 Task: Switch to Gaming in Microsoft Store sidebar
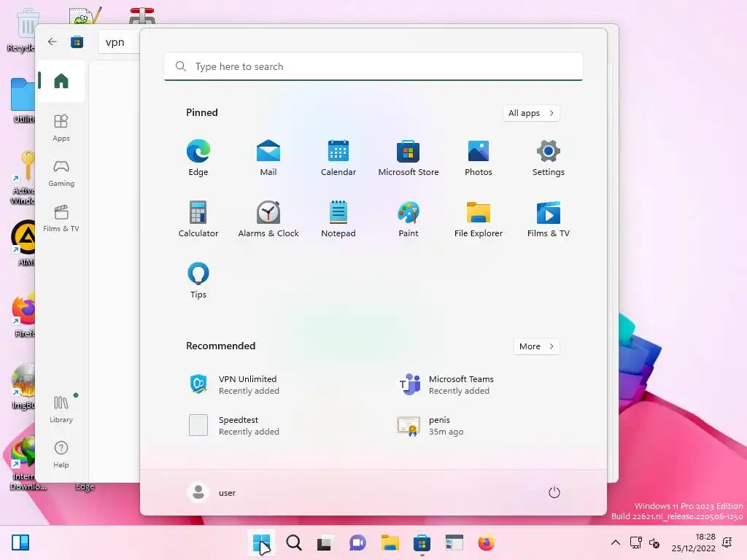pyautogui.click(x=61, y=174)
